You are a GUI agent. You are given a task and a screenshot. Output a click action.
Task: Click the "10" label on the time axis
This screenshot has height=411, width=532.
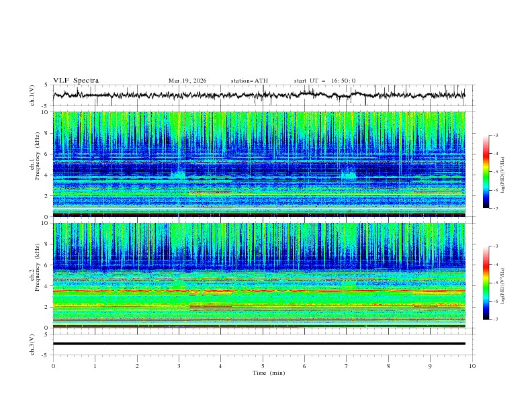(x=472, y=366)
